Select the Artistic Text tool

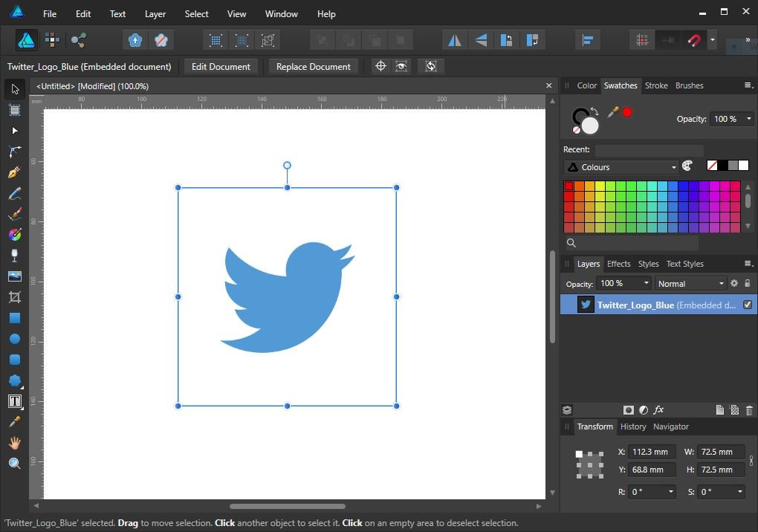pos(15,401)
